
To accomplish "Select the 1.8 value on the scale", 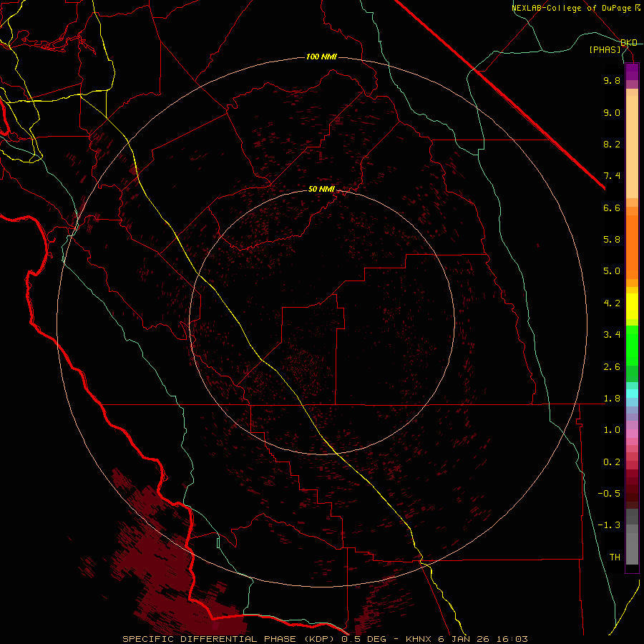I will tap(612, 399).
